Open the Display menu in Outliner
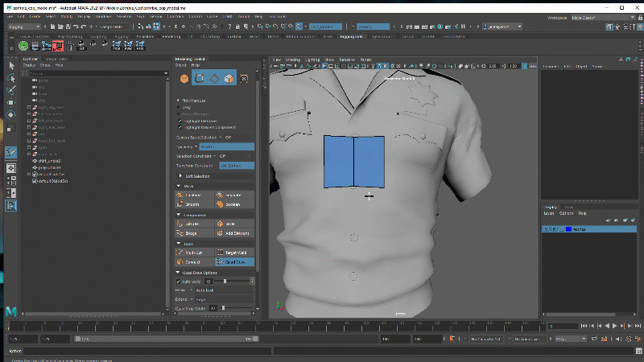This screenshot has height=362, width=644. (x=28, y=65)
